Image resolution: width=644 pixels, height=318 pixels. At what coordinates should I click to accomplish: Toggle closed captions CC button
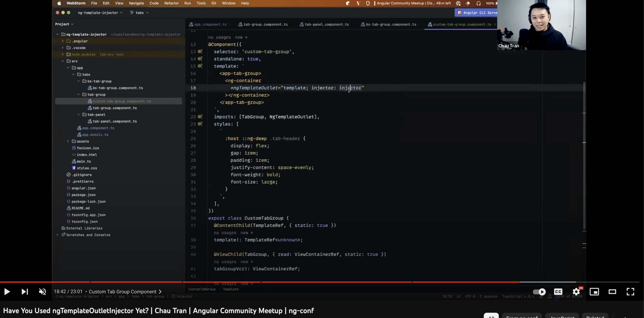(558, 292)
